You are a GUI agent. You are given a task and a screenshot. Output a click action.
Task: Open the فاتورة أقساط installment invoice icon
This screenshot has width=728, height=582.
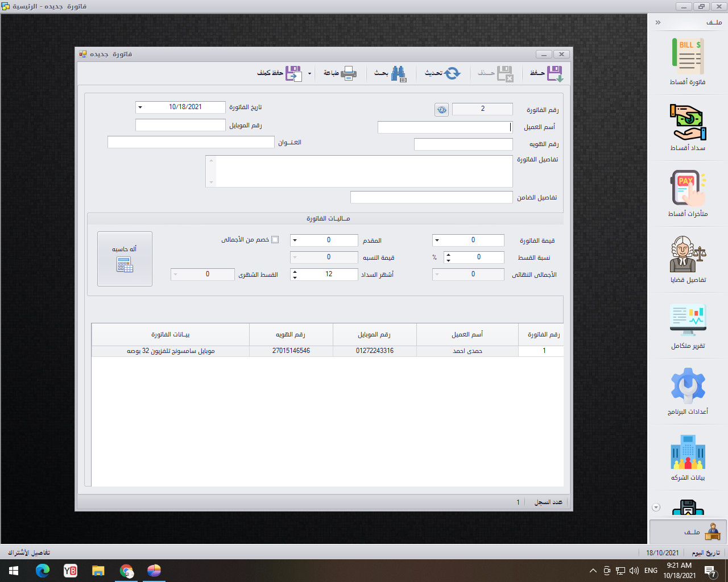point(688,61)
